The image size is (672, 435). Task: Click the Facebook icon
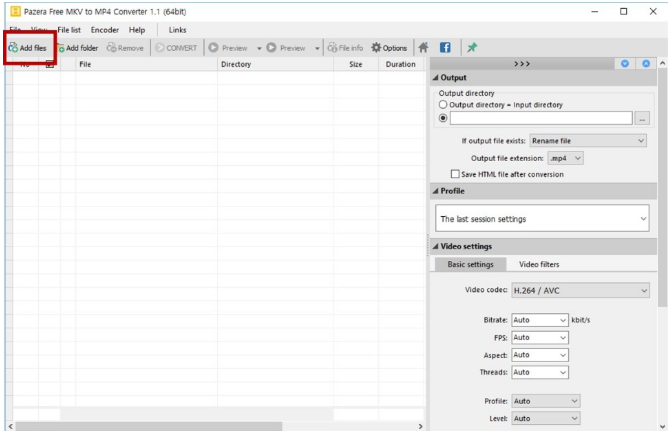pyautogui.click(x=445, y=48)
